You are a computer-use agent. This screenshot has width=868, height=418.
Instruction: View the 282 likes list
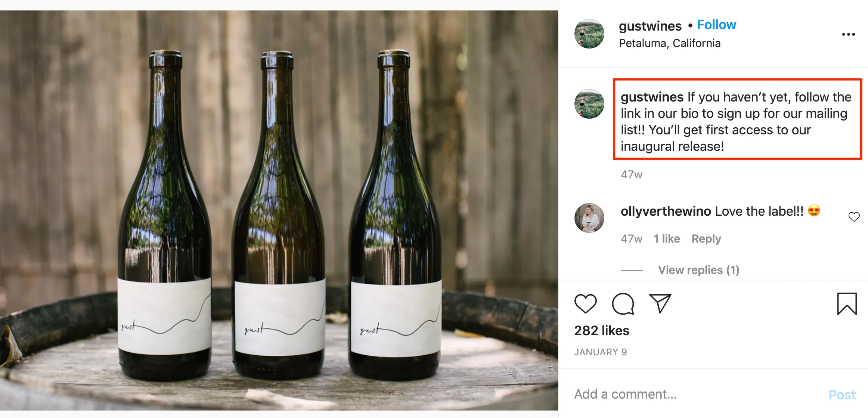point(601,331)
